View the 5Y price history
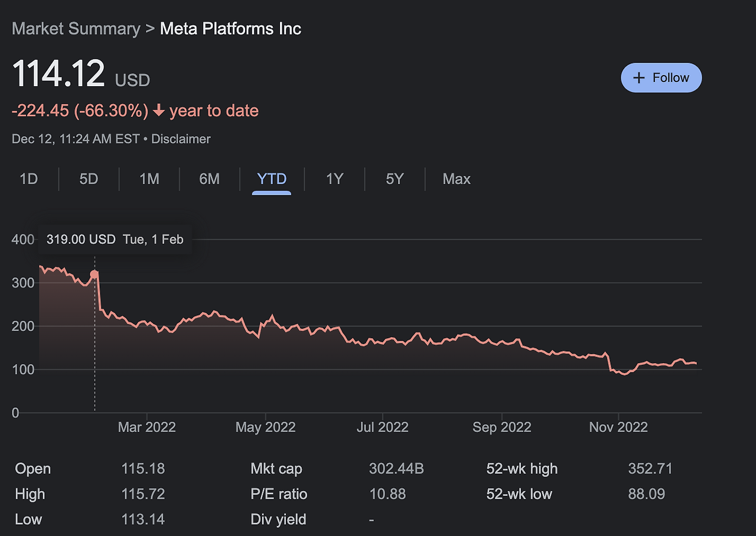Screen dimensions: 756x536 [x=395, y=179]
